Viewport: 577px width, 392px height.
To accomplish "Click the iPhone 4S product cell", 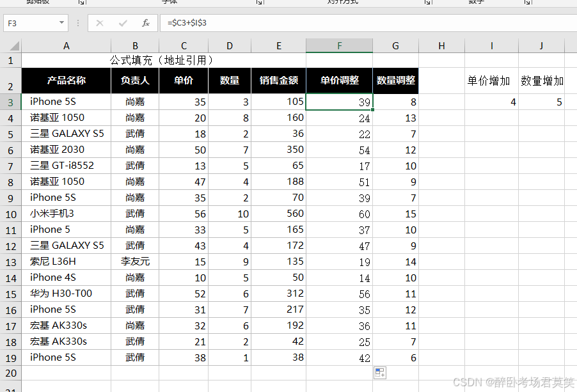I will point(67,278).
